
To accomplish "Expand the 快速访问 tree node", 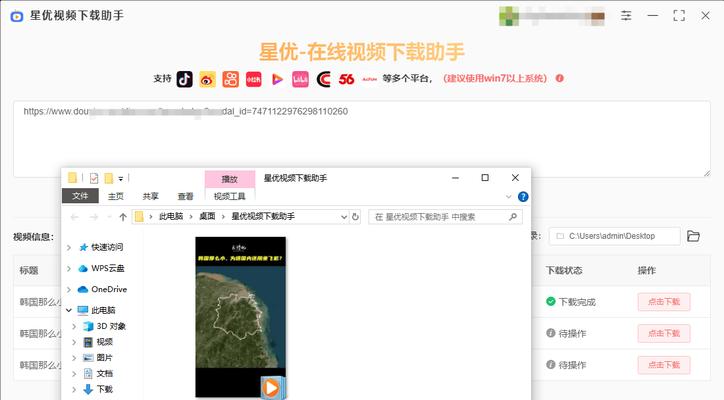I will (x=69, y=248).
